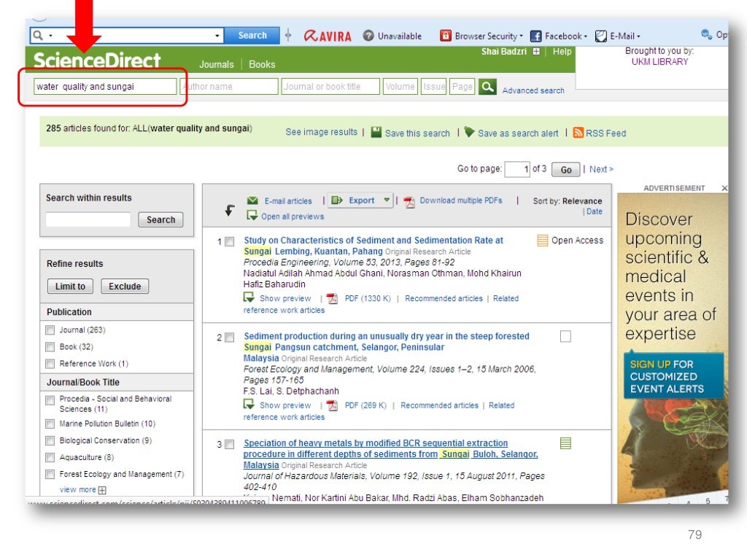Viewport: 747px width, 560px height.
Task: Click the 'water quality and sungai' search field
Action: pyautogui.click(x=105, y=87)
